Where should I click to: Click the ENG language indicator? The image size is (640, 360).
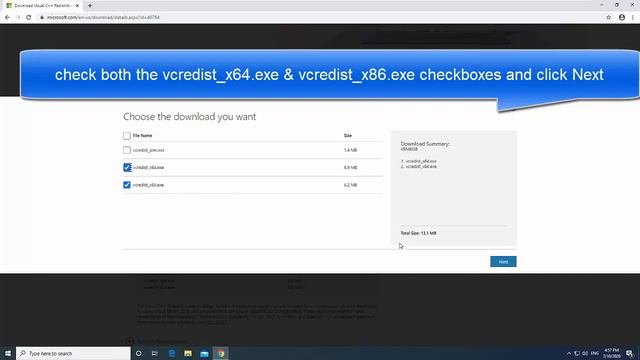595,353
